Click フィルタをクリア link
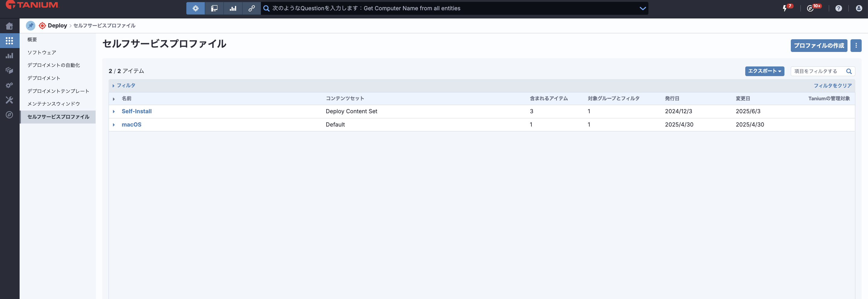This screenshot has width=868, height=299. point(832,86)
